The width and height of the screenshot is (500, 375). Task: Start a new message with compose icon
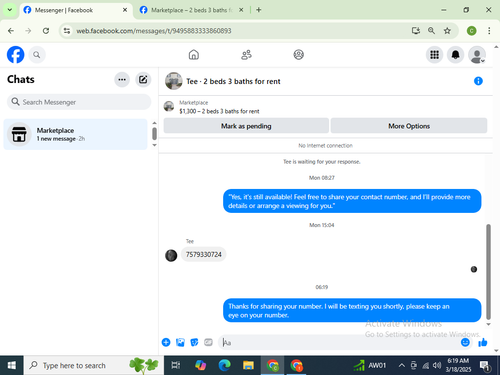[143, 80]
